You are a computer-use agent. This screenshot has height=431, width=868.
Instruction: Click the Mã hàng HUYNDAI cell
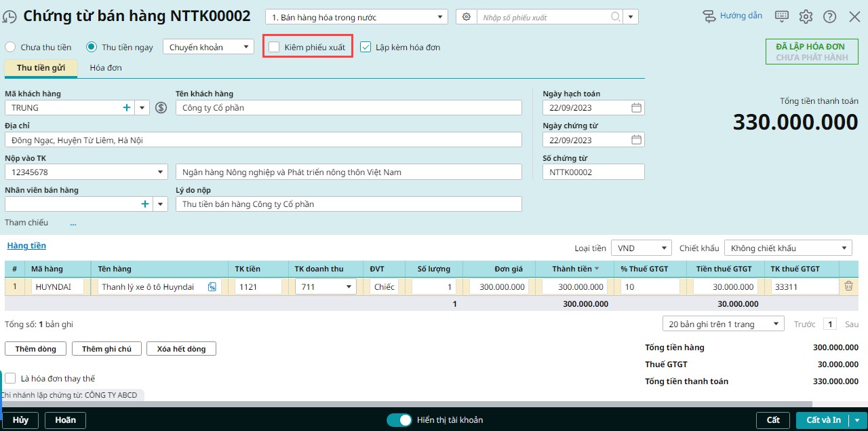(x=58, y=287)
